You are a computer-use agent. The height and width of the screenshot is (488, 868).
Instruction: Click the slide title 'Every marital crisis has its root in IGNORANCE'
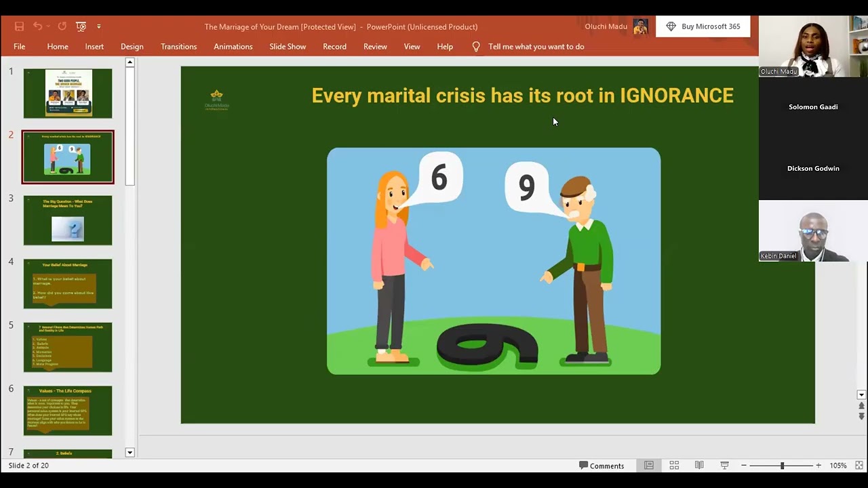522,96
